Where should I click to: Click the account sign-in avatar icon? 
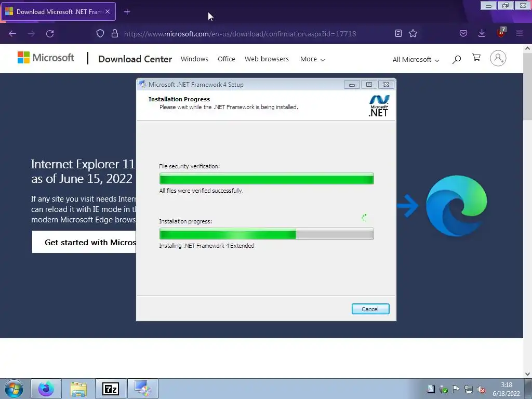pos(498,58)
